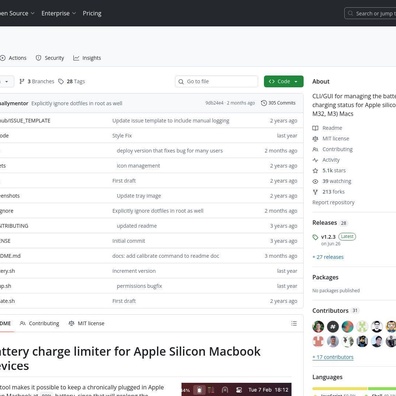The width and height of the screenshot is (396, 396).
Task: Open the readme outline list icon
Action: [x=294, y=323]
